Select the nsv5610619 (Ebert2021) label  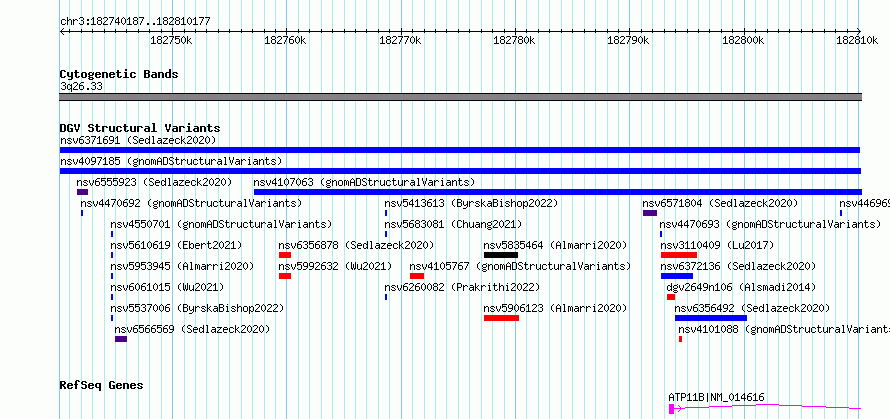point(176,245)
